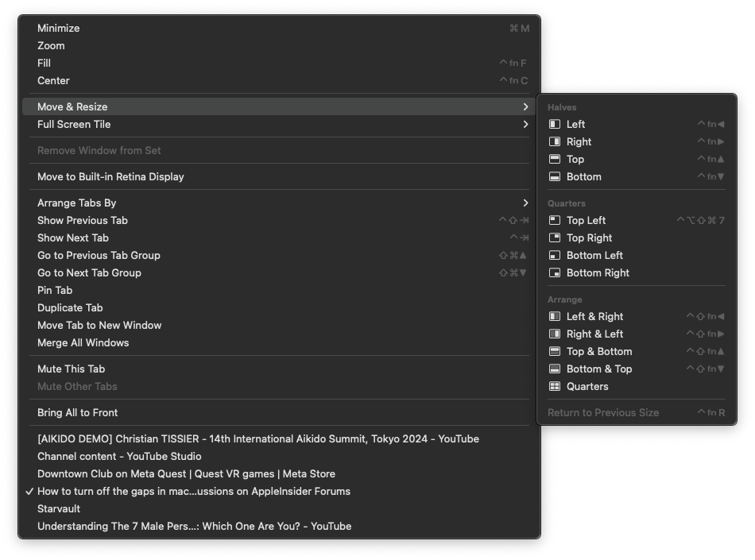Switch to the checked AppleInsider Forums window
The height and width of the screenshot is (560, 755).
click(194, 491)
